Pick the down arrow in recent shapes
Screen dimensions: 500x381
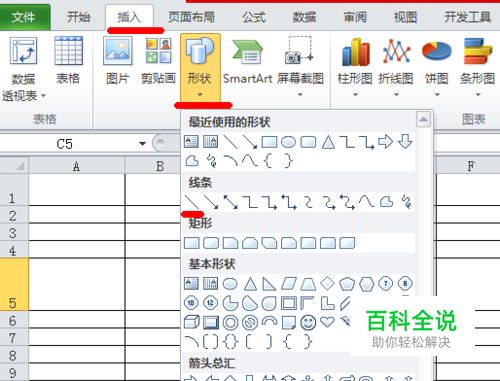pyautogui.click(x=405, y=142)
